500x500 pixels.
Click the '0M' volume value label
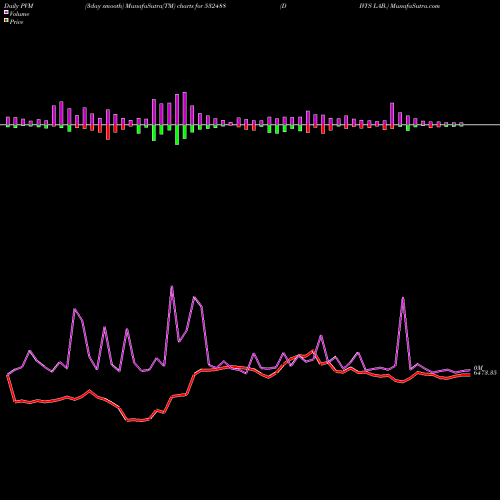[x=478, y=368]
